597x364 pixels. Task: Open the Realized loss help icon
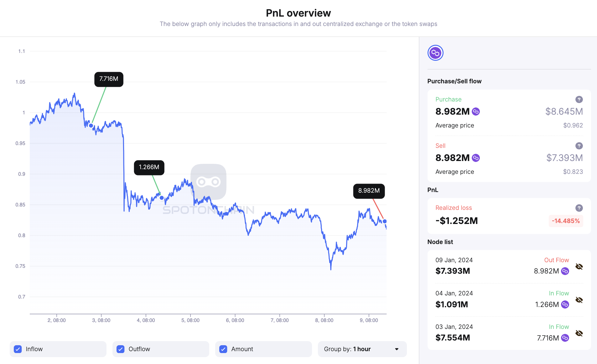pos(579,208)
